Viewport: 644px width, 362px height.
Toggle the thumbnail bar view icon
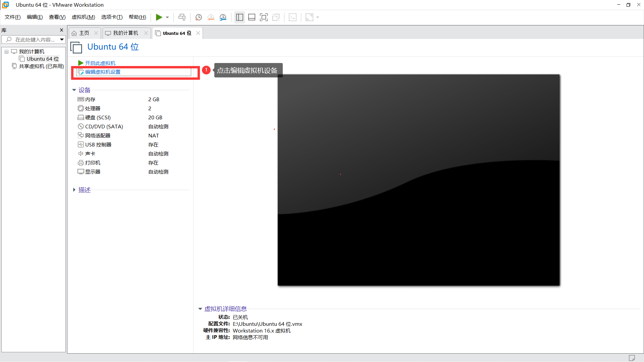coord(252,17)
